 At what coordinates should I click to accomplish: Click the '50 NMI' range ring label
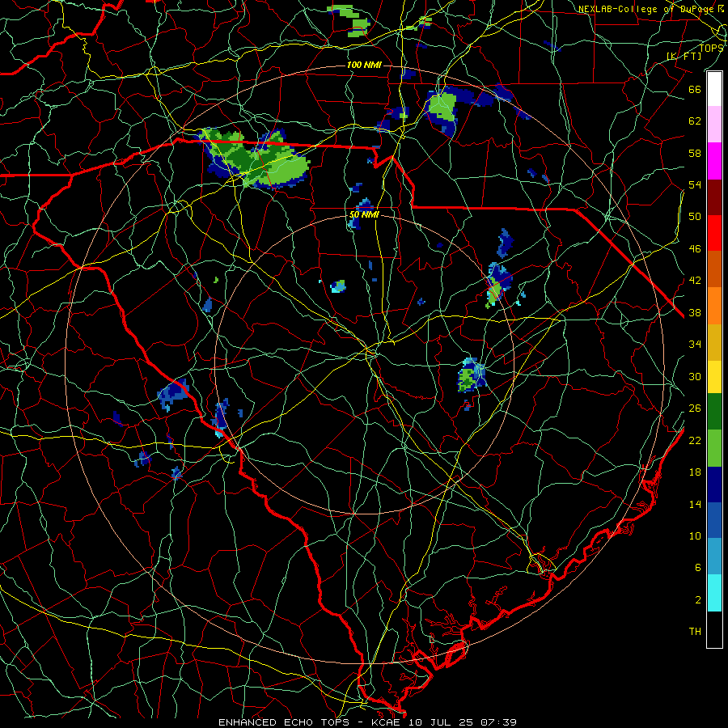click(x=364, y=215)
